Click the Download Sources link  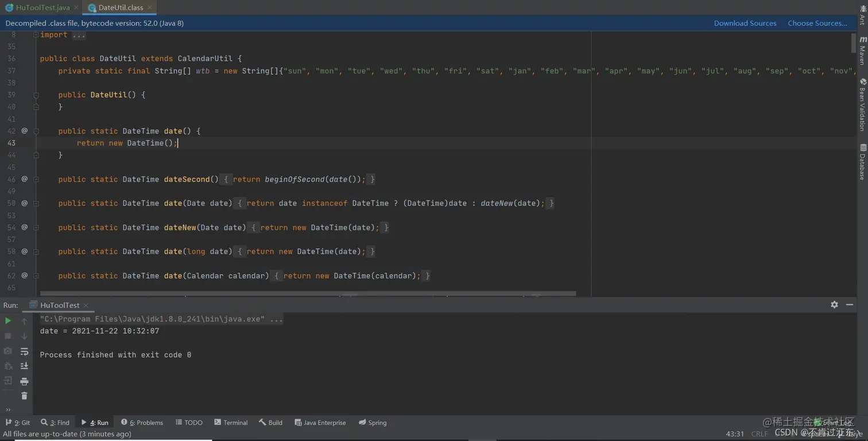pos(745,23)
